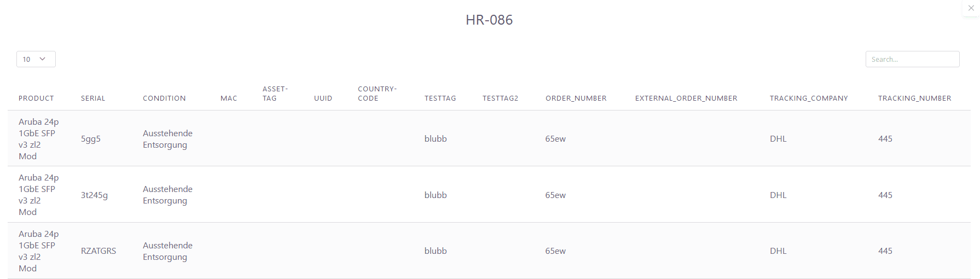This screenshot has height=279, width=980.
Task: Sort by the TRACKING_NUMBER column header
Action: [x=915, y=98]
